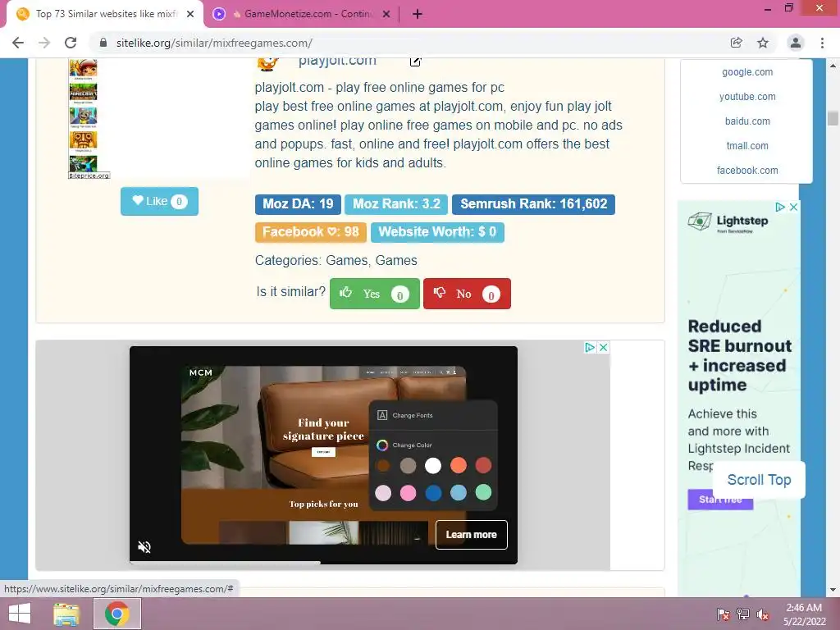Open the share page icon in address bar

[x=737, y=43]
